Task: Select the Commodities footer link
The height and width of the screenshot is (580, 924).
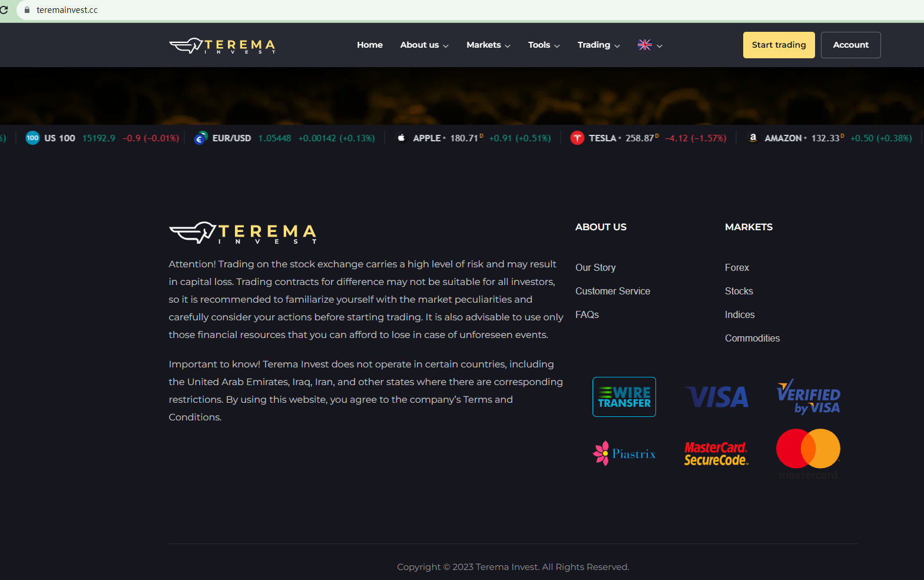Action: [753, 338]
